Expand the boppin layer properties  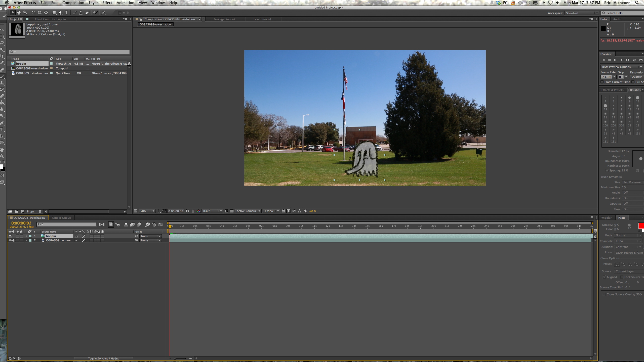26,236
